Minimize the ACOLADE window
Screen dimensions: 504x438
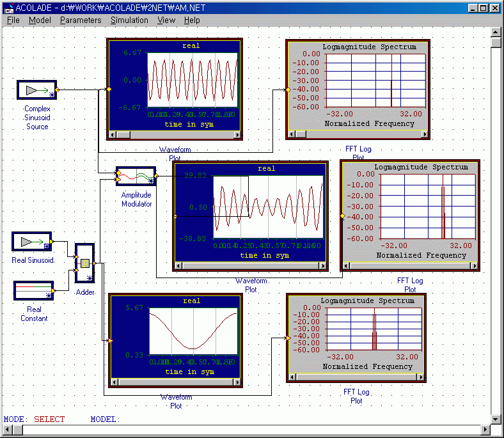(472, 8)
